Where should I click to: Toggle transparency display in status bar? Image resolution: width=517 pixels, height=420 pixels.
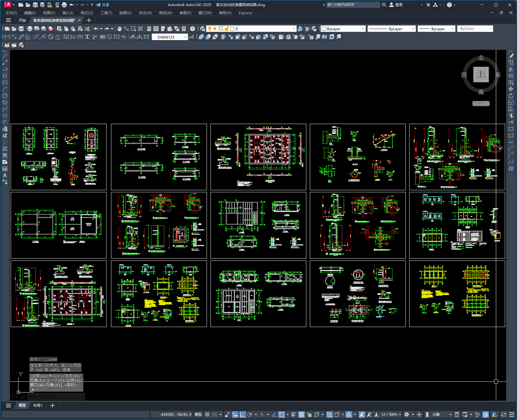[x=302, y=415]
